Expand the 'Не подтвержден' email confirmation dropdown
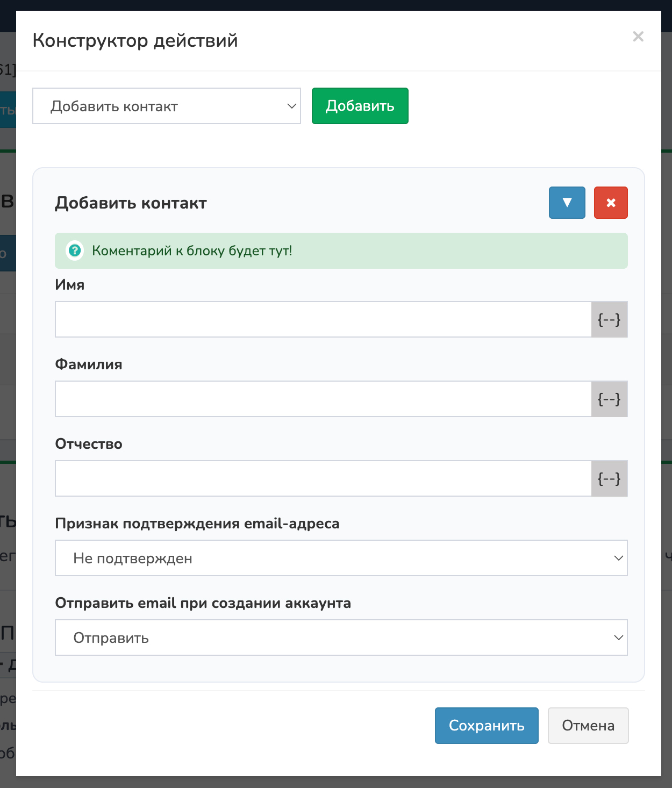The width and height of the screenshot is (672, 788). [x=341, y=558]
